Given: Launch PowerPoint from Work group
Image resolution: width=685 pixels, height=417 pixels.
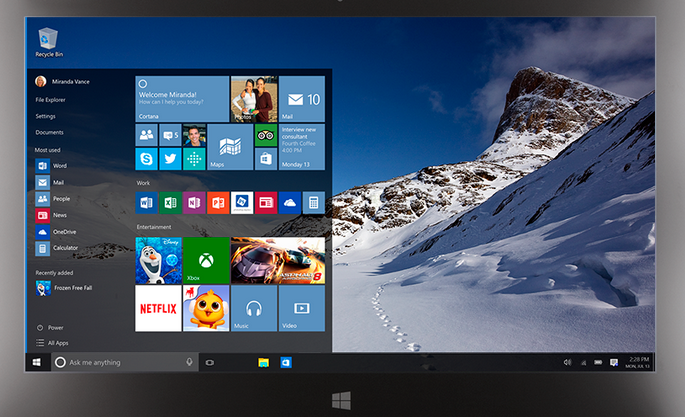Looking at the screenshot, I should (218, 203).
